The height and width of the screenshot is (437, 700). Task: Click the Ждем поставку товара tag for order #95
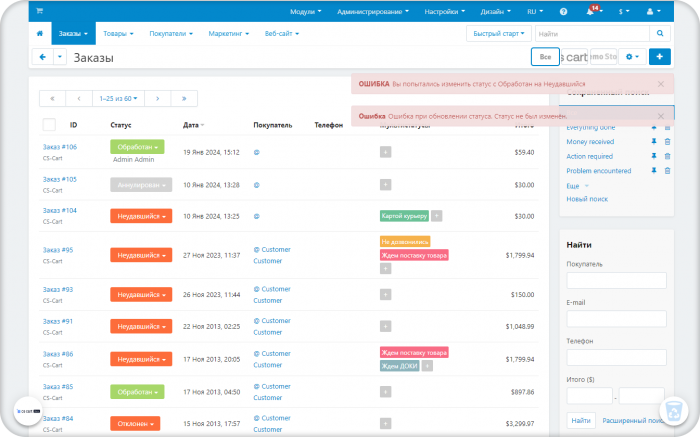pyautogui.click(x=414, y=255)
